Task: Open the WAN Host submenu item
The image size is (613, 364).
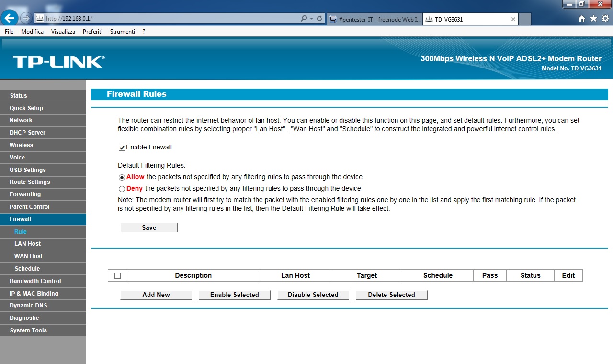Action: coord(43,256)
